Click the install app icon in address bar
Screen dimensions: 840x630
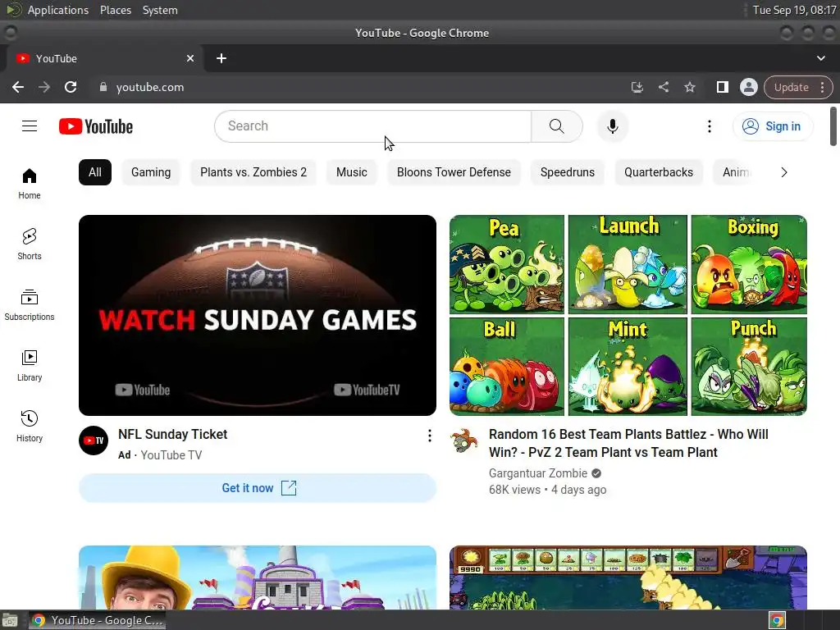pyautogui.click(x=637, y=87)
